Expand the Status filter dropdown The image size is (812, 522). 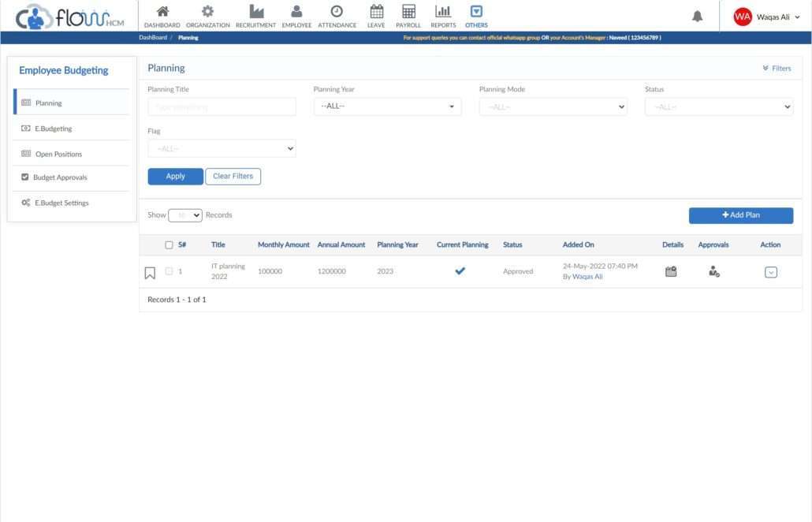[x=718, y=106]
